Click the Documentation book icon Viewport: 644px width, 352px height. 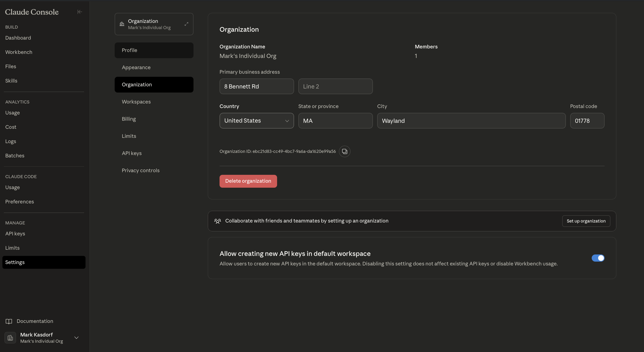(x=9, y=321)
